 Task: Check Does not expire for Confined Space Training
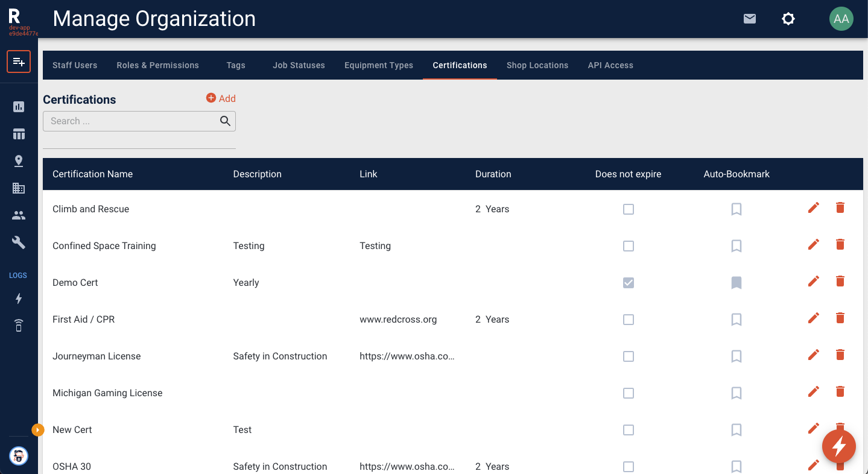tap(629, 246)
